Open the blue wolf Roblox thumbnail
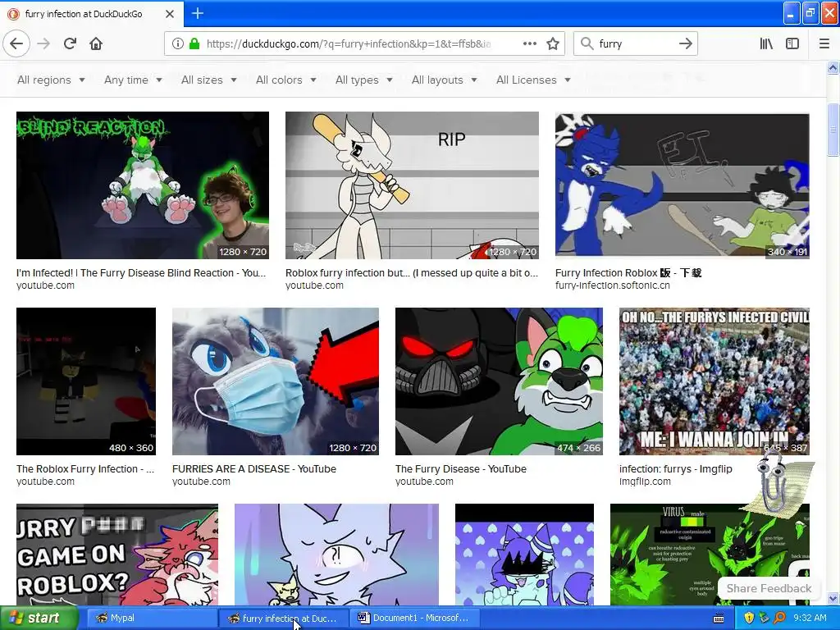The height and width of the screenshot is (630, 840). pyautogui.click(x=682, y=185)
